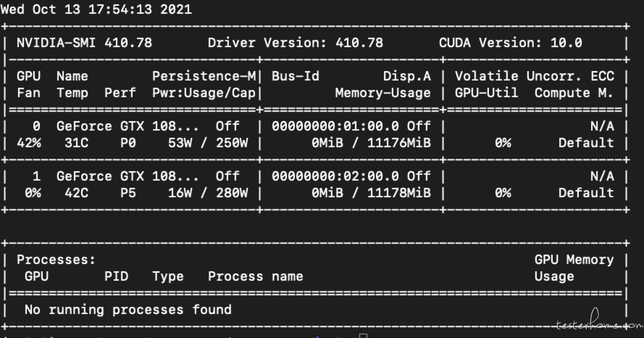The width and height of the screenshot is (644, 338).
Task: Click the 16W / 280W power usage
Action: 208,193
